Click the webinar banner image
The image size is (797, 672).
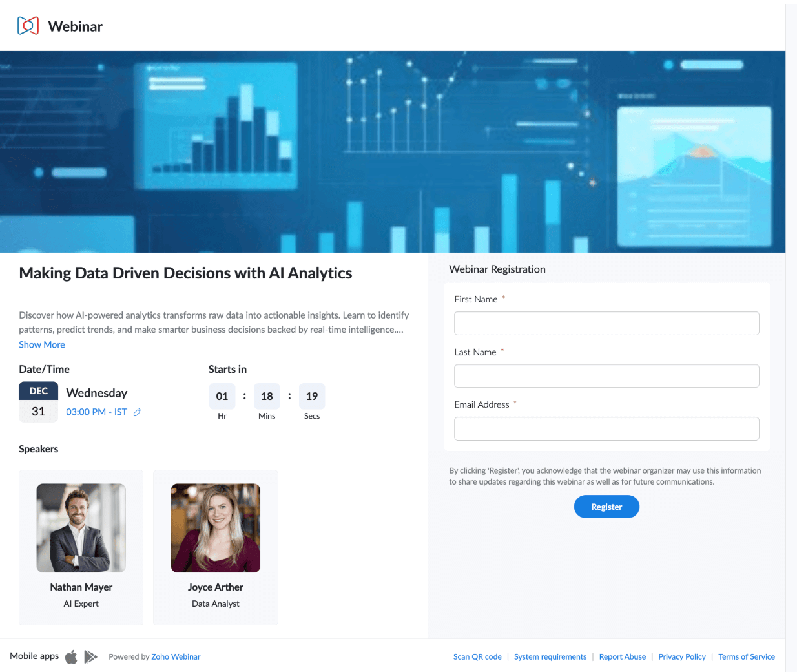point(393,152)
